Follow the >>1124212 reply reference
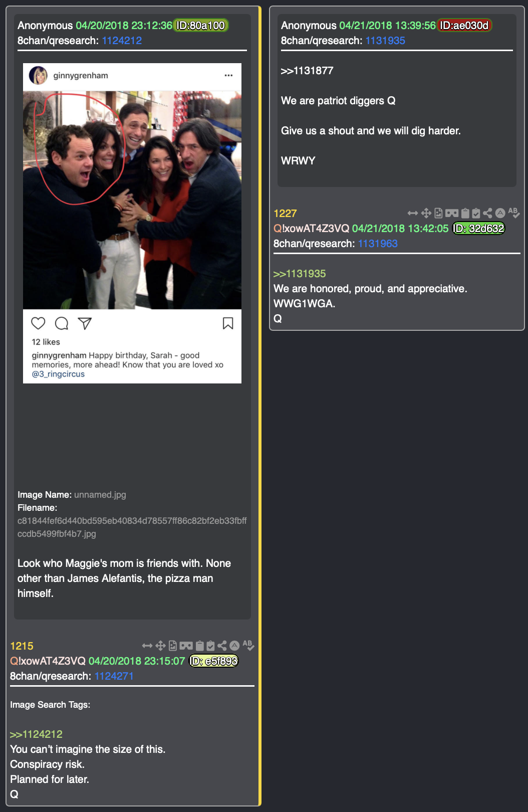The width and height of the screenshot is (528, 812). 36,734
